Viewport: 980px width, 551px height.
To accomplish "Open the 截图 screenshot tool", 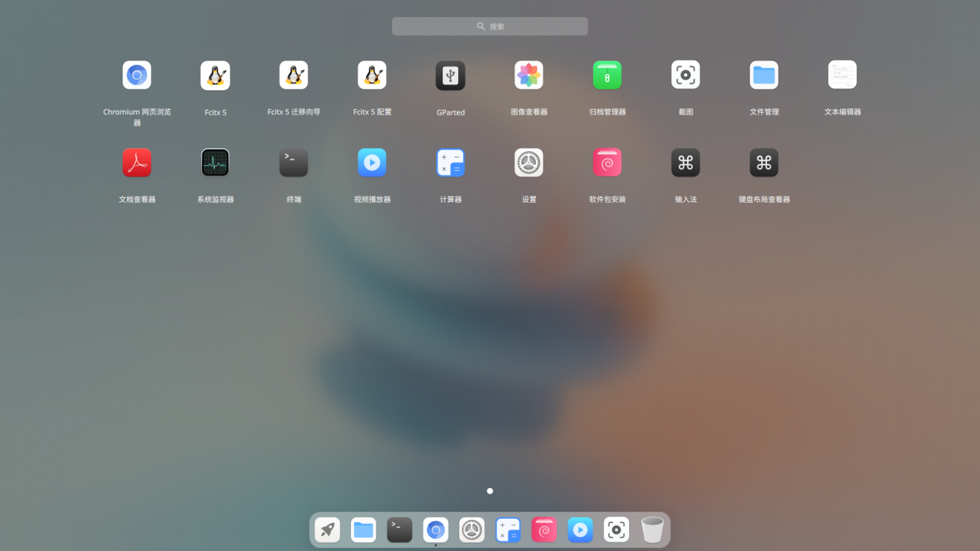I will click(x=685, y=75).
